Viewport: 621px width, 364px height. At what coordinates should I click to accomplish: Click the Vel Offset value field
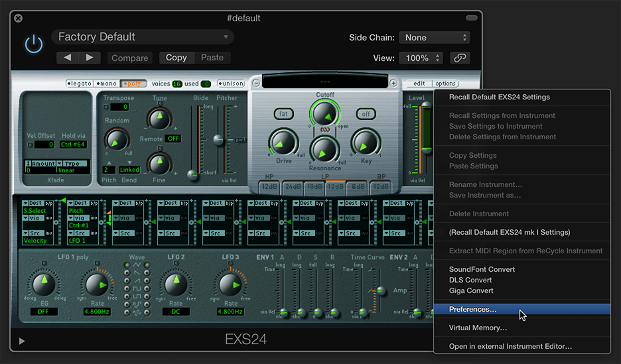[44, 145]
